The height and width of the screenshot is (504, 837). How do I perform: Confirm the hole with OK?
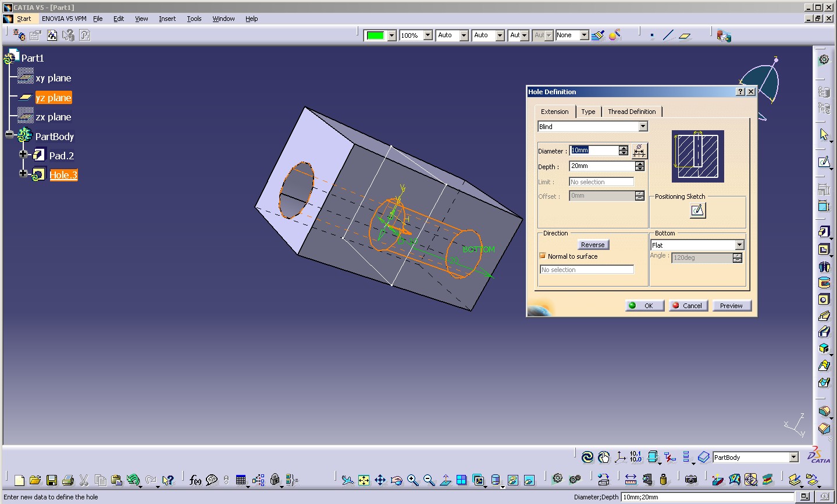point(645,305)
